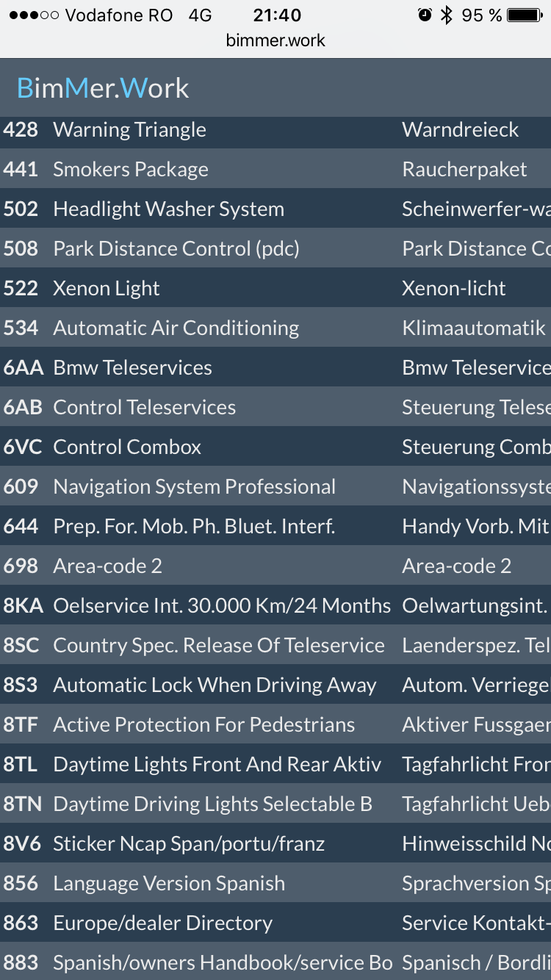Select the Language Version Spanish row
This screenshot has height=980, width=551.
tap(275, 883)
